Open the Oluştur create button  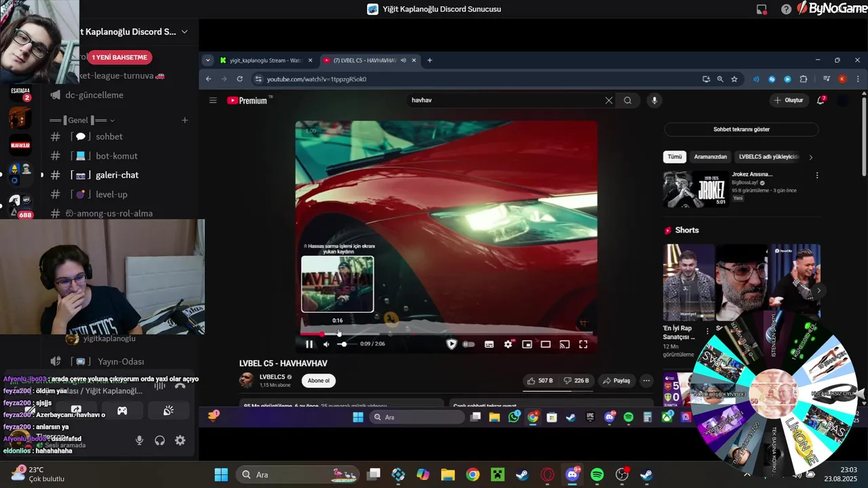coord(789,100)
